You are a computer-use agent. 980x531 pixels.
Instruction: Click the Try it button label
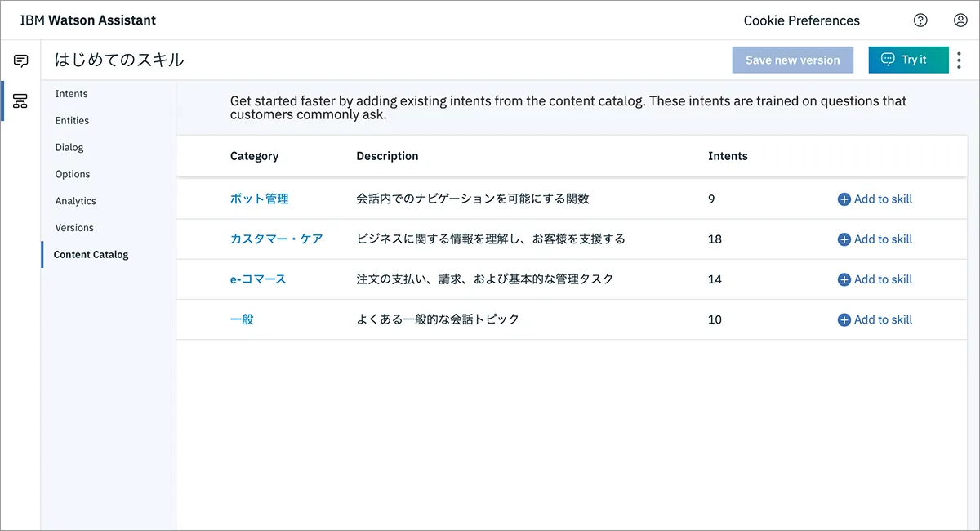[914, 60]
